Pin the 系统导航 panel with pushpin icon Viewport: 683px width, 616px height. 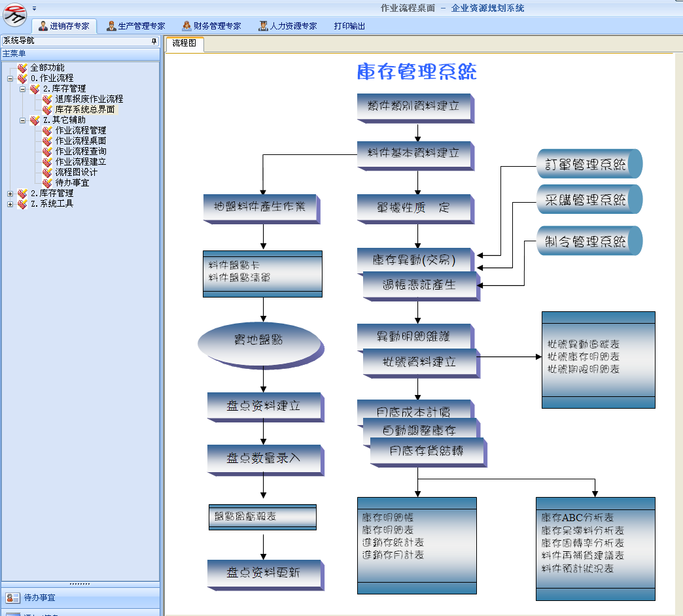point(154,41)
